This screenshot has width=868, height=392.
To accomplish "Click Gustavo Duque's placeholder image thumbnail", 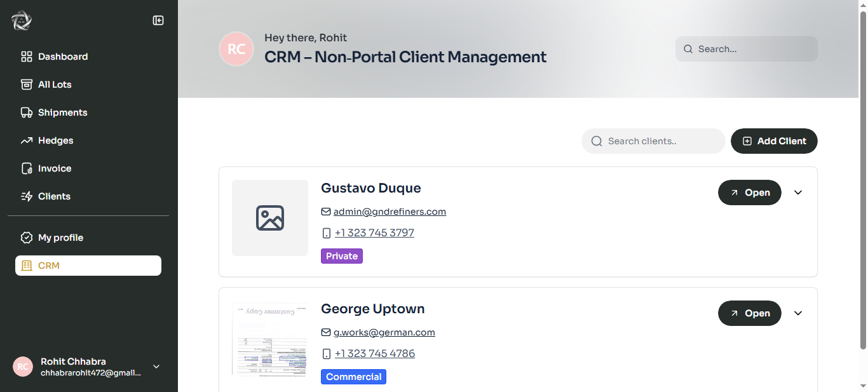I will pyautogui.click(x=270, y=218).
